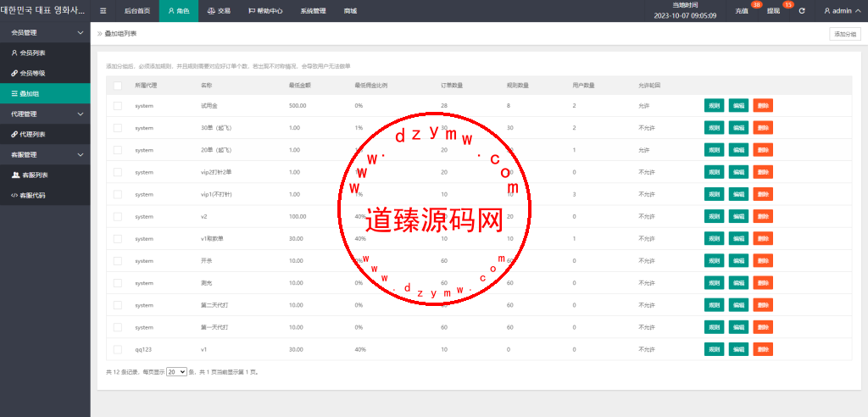
Task: Click the 允许轮回 column header
Action: pos(648,86)
